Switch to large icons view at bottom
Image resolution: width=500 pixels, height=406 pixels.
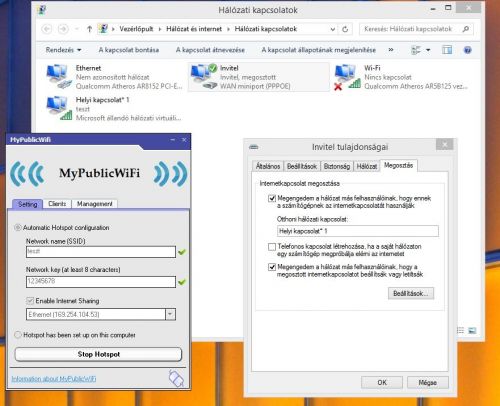coord(472,331)
